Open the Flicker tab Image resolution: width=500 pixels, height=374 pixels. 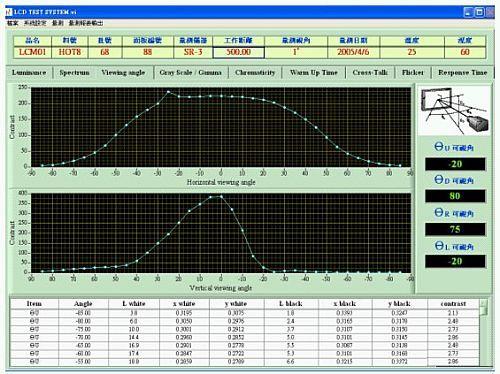pos(413,73)
